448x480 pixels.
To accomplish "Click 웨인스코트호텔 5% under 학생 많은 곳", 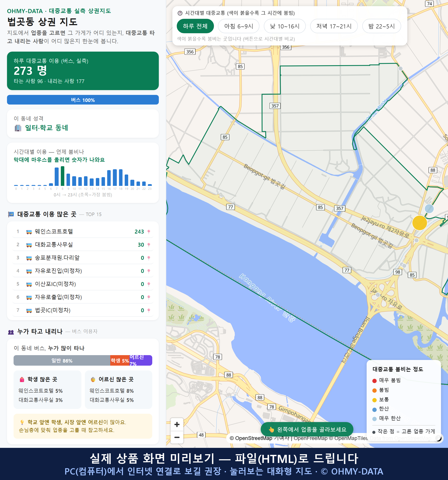I will pos(40,391).
